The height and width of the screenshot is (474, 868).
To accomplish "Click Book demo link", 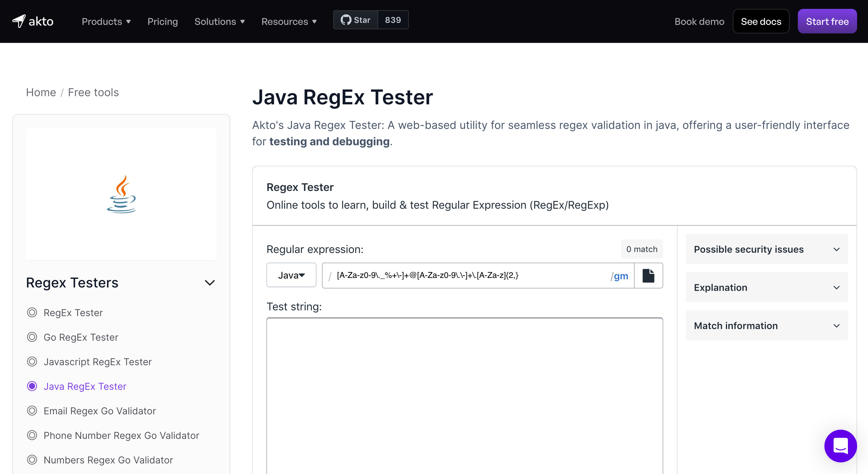I will [x=699, y=21].
